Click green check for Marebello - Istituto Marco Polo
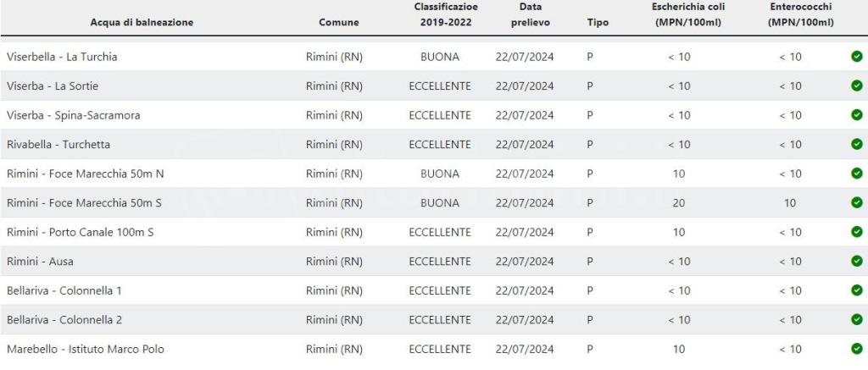The height and width of the screenshot is (370, 868). [856, 349]
